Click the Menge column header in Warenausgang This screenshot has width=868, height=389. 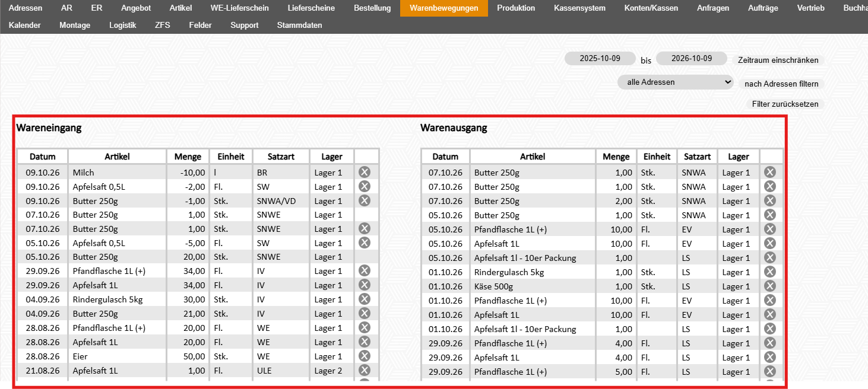pyautogui.click(x=616, y=157)
